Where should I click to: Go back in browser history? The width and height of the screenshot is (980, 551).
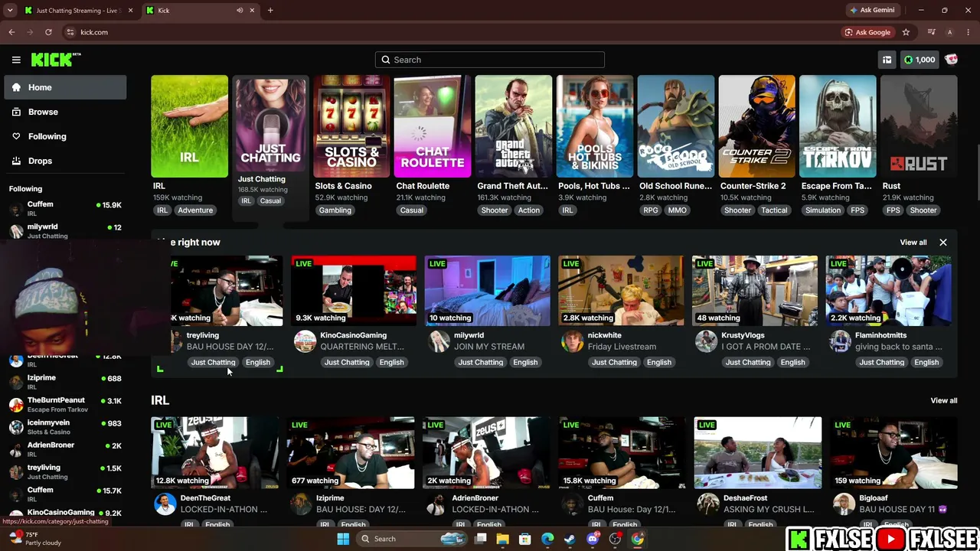(x=11, y=32)
